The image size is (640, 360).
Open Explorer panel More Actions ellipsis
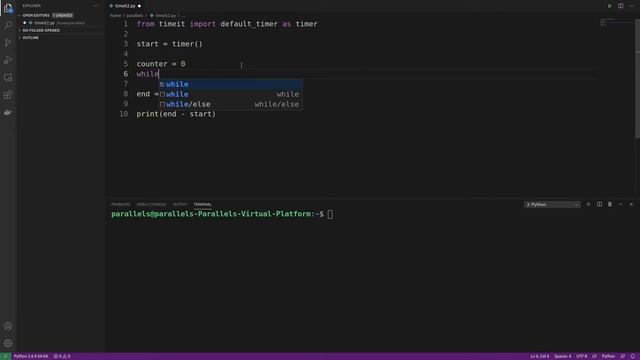tap(96, 6)
